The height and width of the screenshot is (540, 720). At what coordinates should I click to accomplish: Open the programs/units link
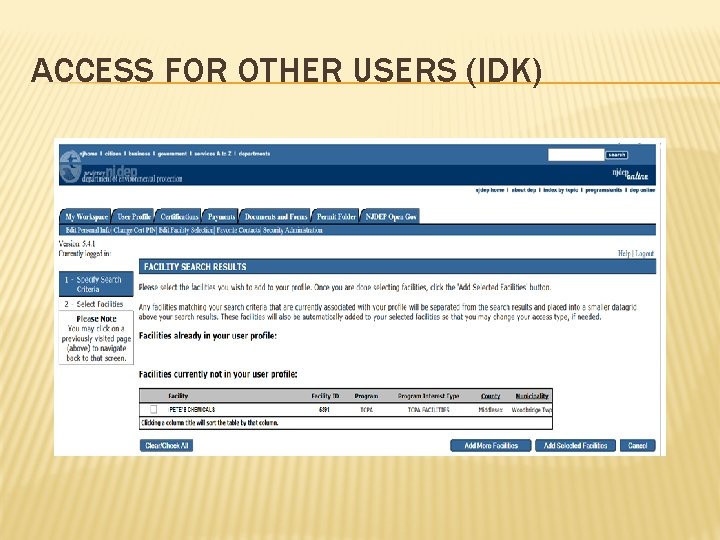(x=603, y=190)
